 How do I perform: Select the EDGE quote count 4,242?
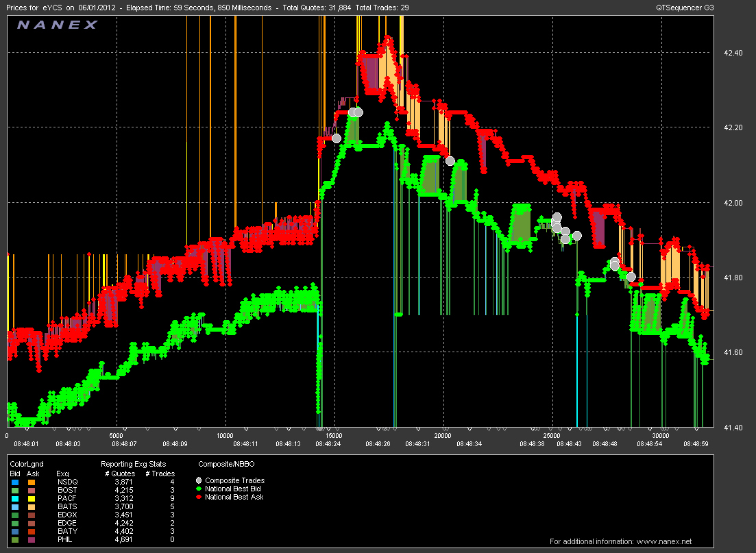123,523
